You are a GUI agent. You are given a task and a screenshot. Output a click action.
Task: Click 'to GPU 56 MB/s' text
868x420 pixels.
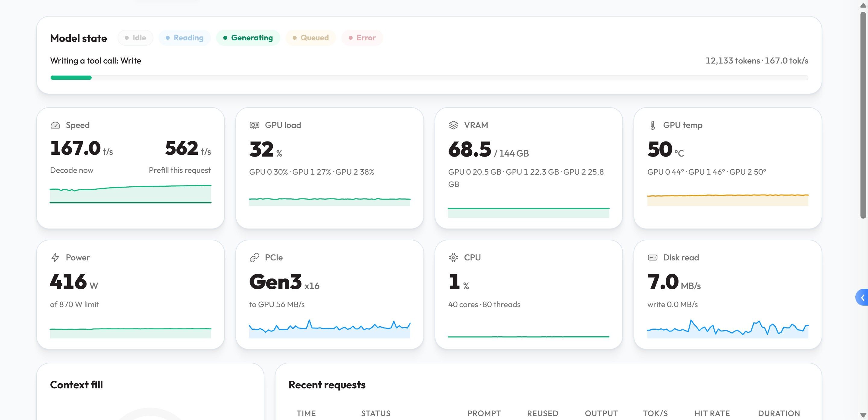click(277, 304)
